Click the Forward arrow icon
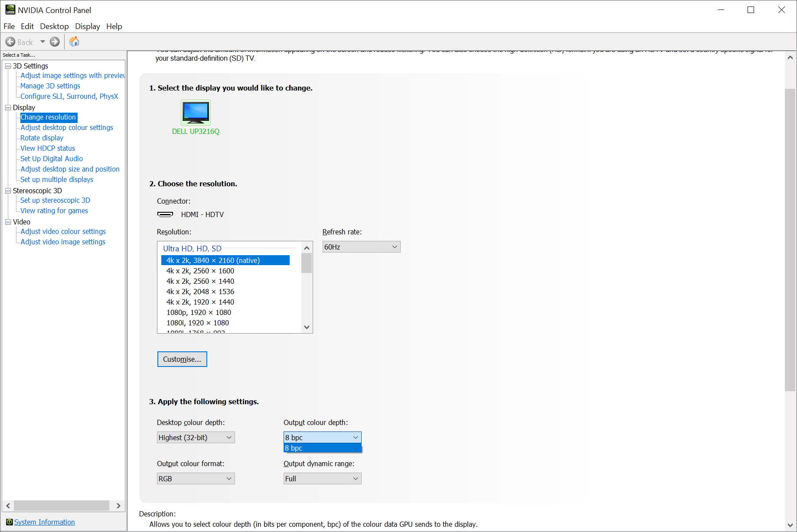Image resolution: width=797 pixels, height=532 pixels. click(55, 42)
